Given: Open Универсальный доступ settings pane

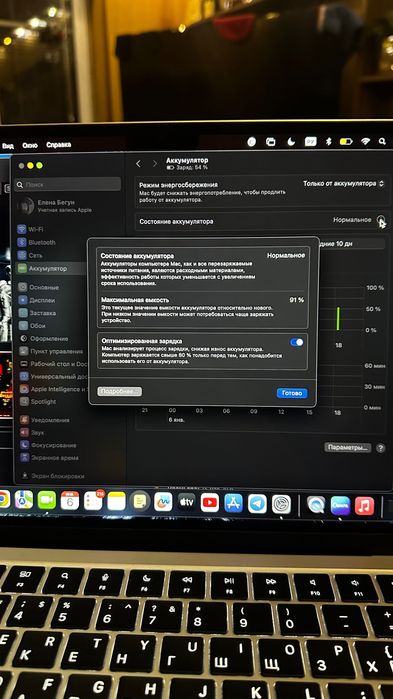Looking at the screenshot, I should point(52,377).
